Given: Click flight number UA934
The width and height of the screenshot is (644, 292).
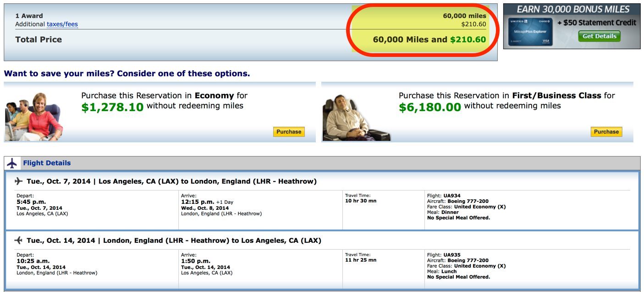Looking at the screenshot, I should coord(452,196).
